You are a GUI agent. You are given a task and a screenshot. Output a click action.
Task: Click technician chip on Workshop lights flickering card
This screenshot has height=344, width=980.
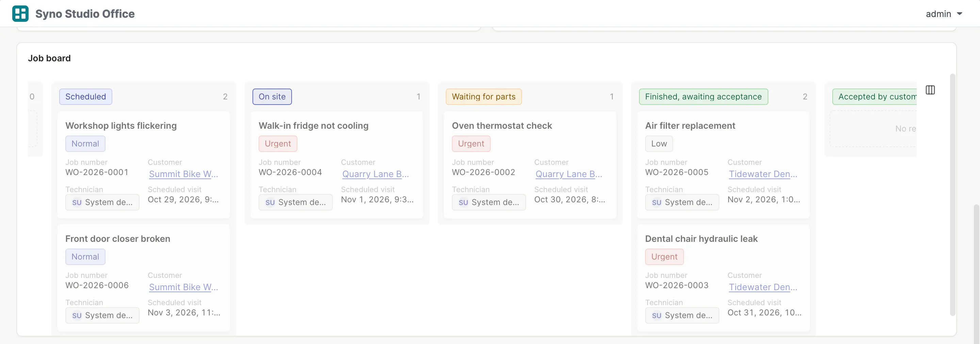point(102,202)
